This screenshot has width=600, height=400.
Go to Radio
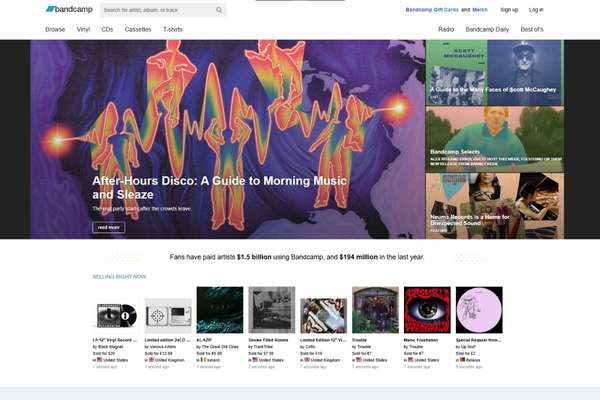(446, 29)
